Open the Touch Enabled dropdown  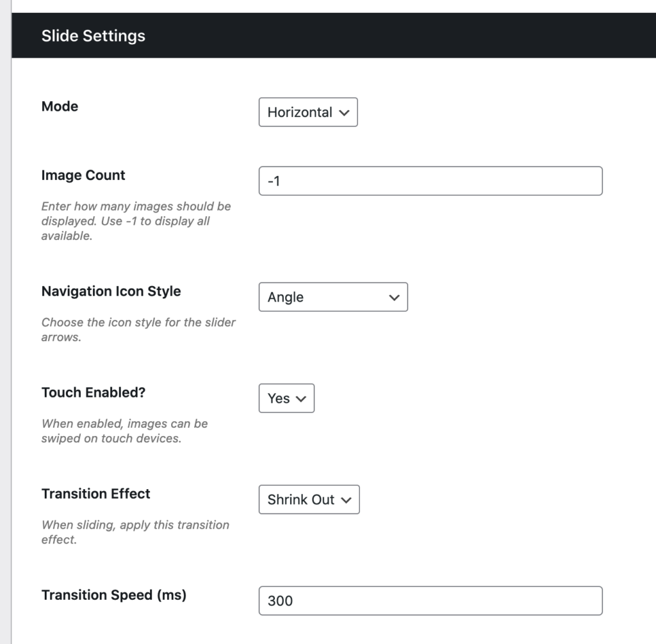pyautogui.click(x=286, y=398)
